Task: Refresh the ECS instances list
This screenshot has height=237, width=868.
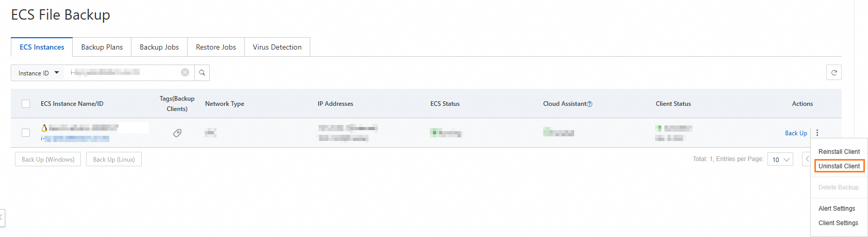Action: coord(833,73)
